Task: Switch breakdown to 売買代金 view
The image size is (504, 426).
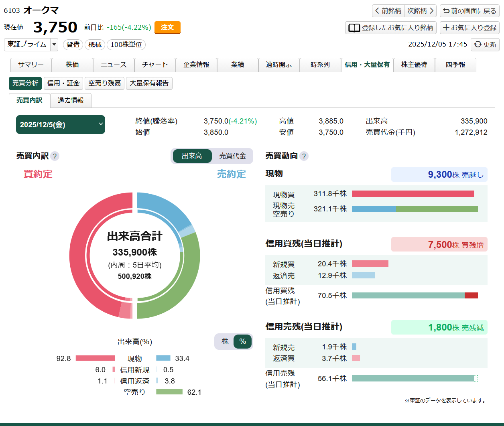Action: [x=232, y=156]
